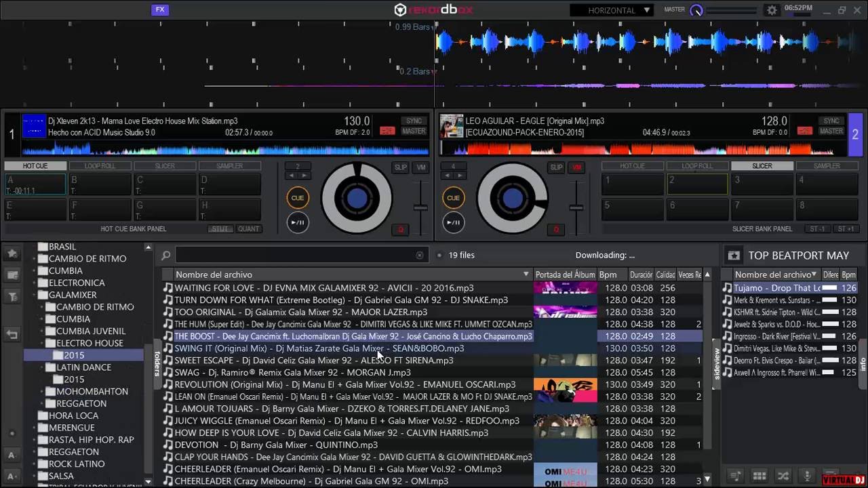Click the back arrow sidebar icon
The width and height of the screenshot is (868, 488).
click(12, 334)
